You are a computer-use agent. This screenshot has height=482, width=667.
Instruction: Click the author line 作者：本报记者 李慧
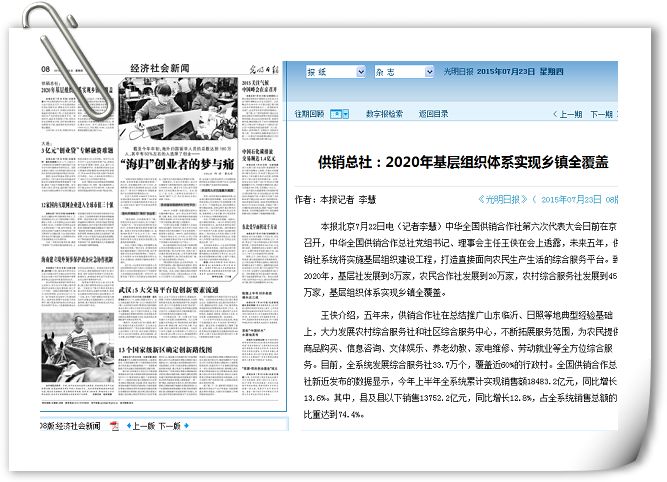(x=335, y=200)
